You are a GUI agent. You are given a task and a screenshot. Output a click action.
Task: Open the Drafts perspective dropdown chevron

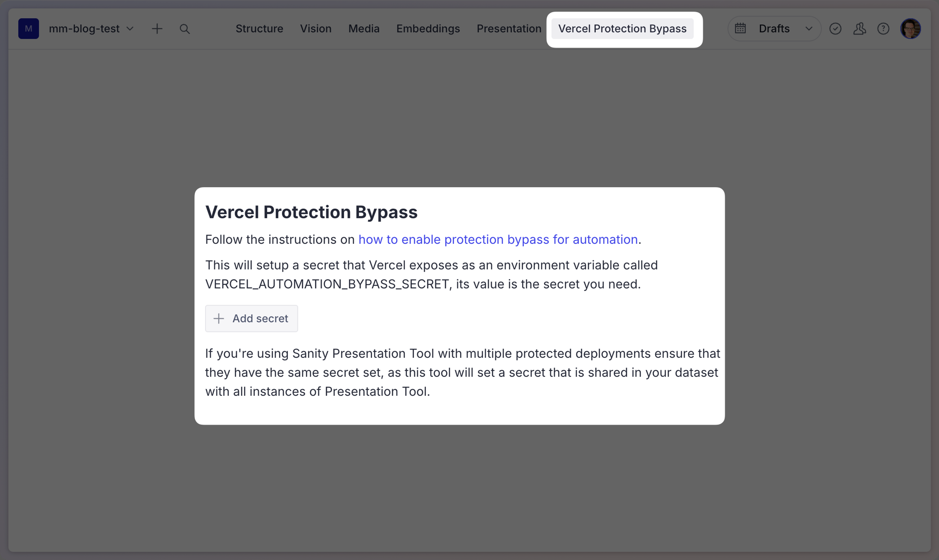pyautogui.click(x=809, y=29)
